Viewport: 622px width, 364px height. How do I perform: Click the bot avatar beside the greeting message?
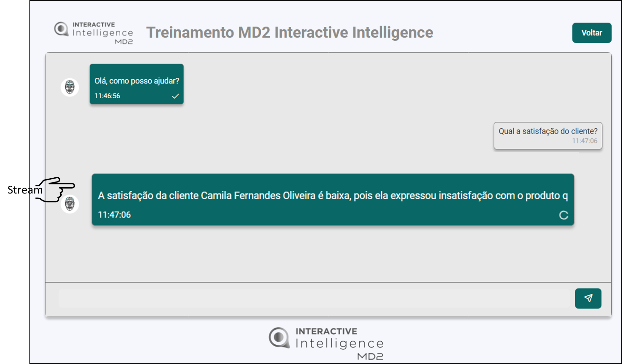pos(70,87)
